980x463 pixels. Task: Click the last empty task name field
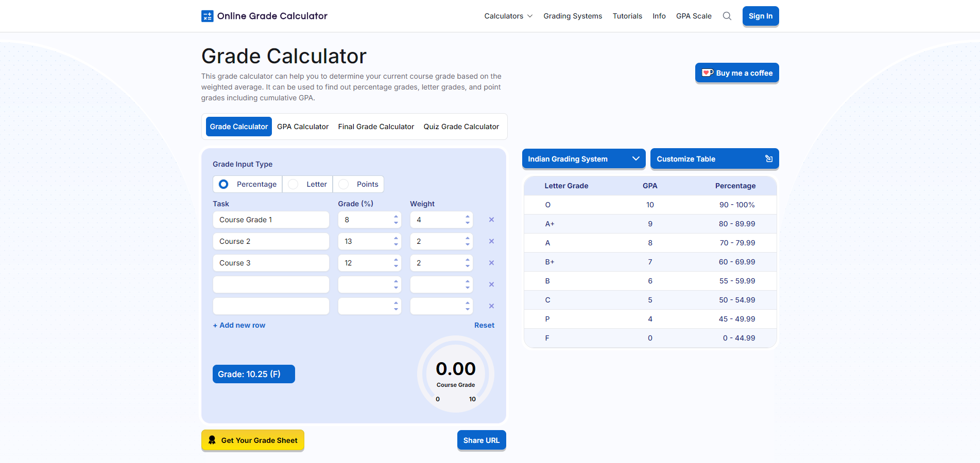[x=271, y=306]
